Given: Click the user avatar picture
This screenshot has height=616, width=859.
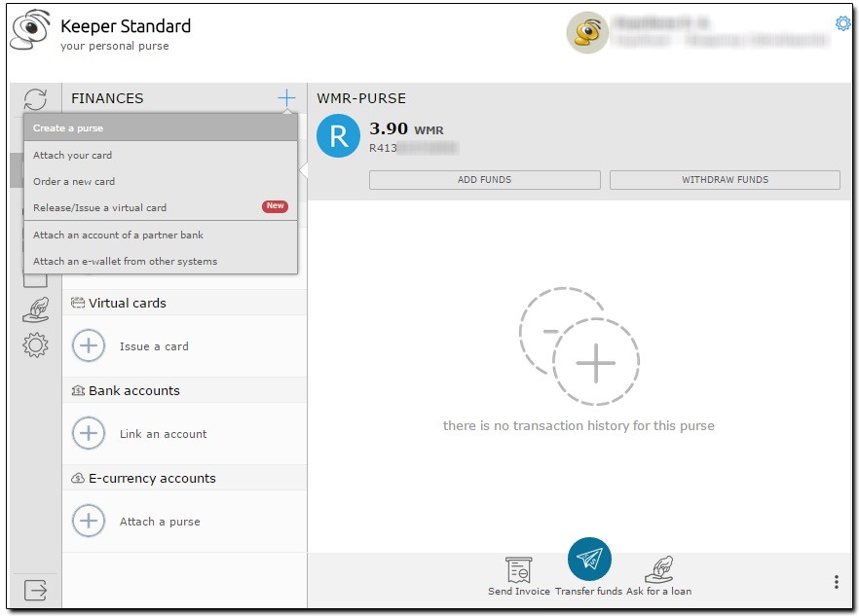Looking at the screenshot, I should coord(587,33).
